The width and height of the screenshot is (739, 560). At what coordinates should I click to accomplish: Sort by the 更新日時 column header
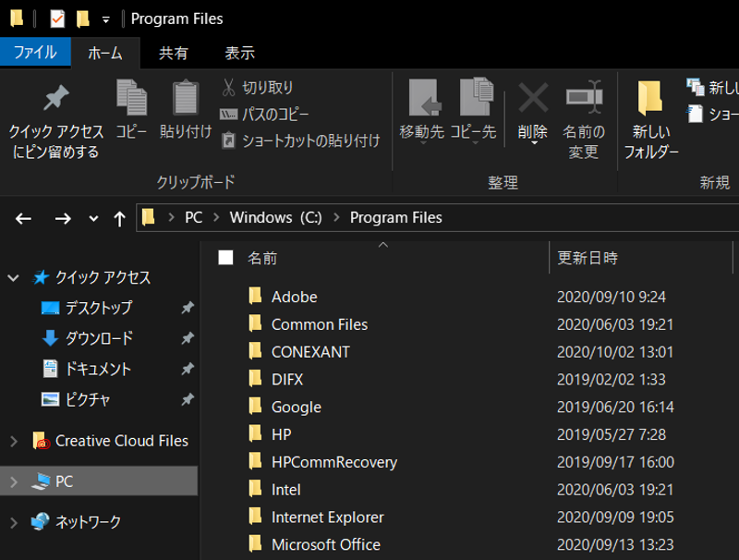coord(588,258)
